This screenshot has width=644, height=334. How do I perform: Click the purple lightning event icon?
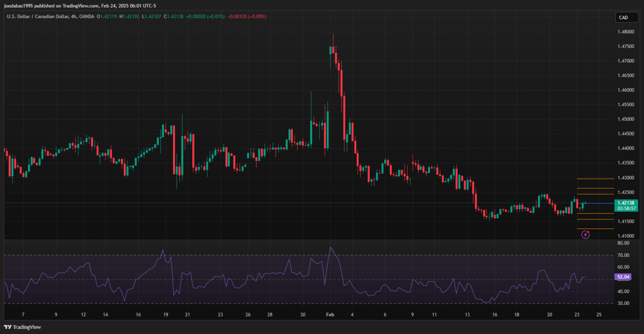pos(586,235)
